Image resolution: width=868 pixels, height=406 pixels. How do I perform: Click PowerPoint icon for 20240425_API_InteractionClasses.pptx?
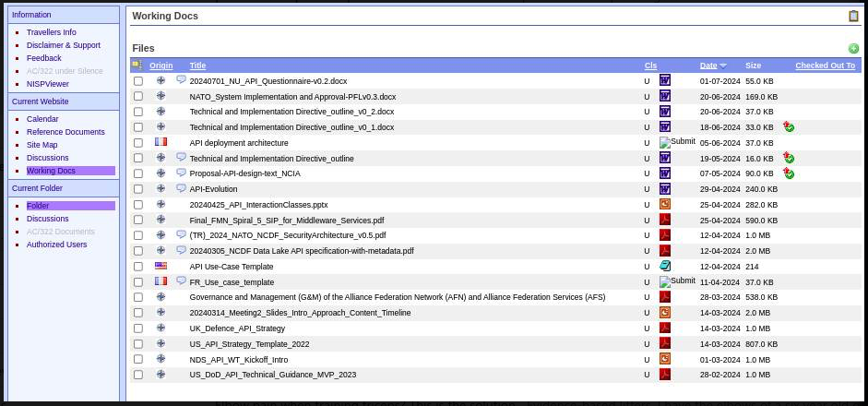tap(664, 205)
